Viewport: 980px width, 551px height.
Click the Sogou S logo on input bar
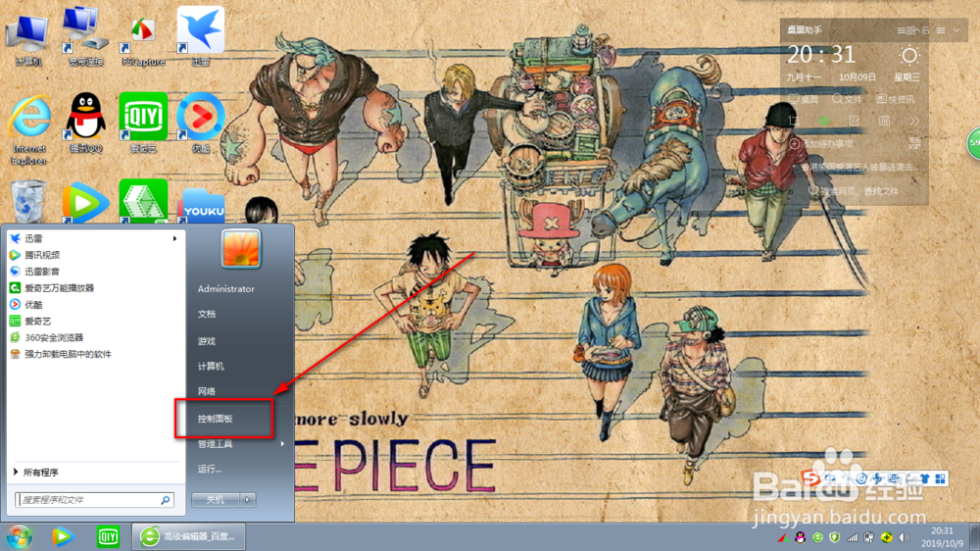coord(810,479)
